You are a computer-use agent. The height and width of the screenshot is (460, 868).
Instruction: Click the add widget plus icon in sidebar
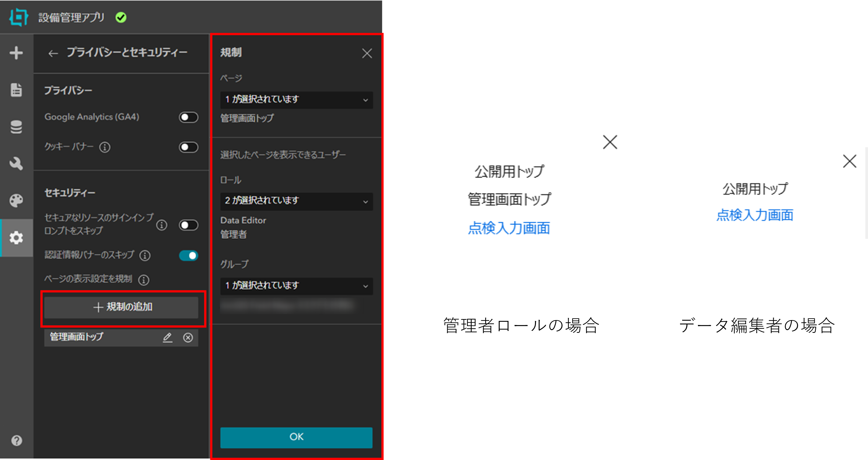[16, 53]
